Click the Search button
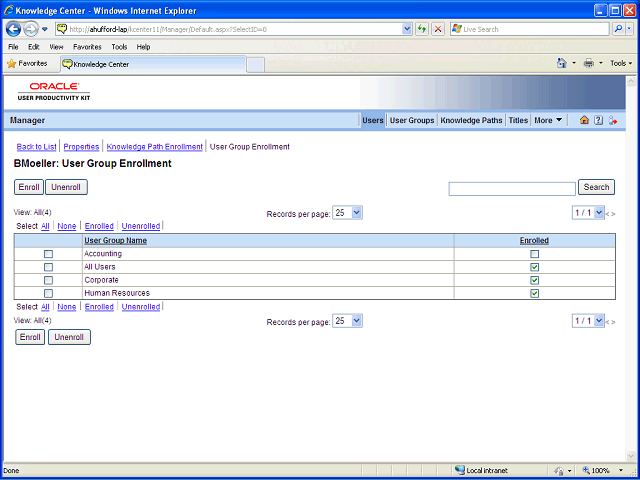640x480 pixels. [596, 187]
